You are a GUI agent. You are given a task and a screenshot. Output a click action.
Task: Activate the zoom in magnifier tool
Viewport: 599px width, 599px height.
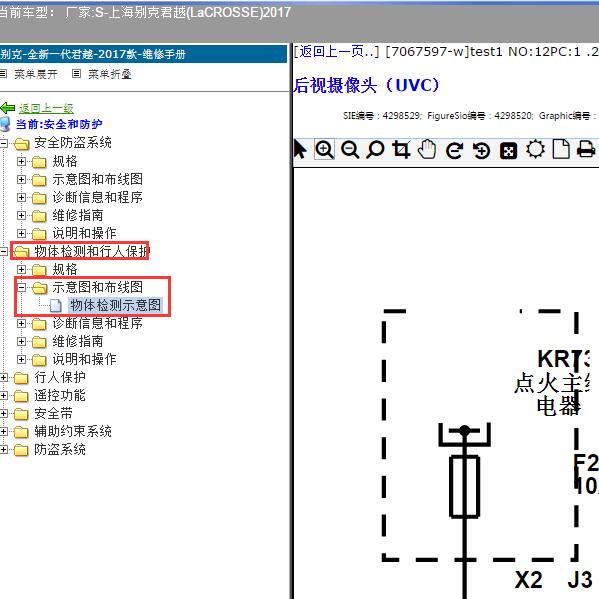pyautogui.click(x=324, y=149)
